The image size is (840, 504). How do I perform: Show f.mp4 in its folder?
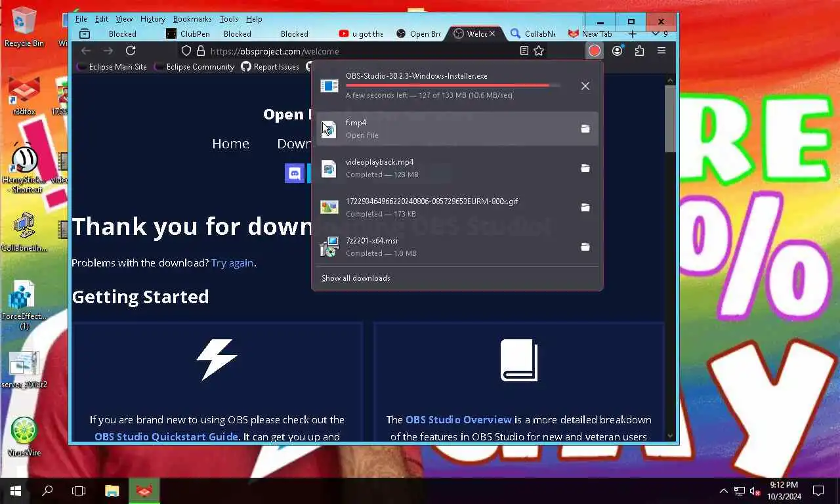pyautogui.click(x=585, y=129)
